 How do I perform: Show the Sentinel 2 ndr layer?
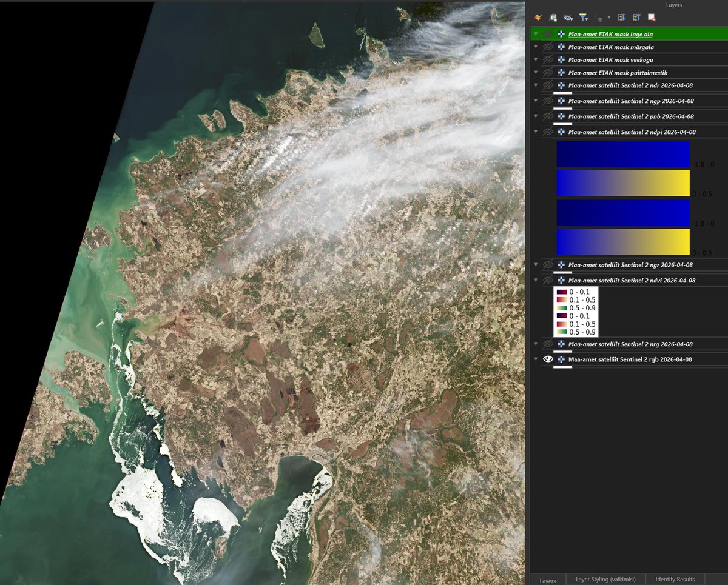point(548,85)
